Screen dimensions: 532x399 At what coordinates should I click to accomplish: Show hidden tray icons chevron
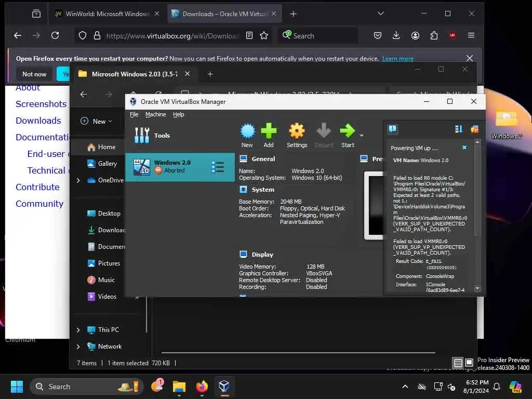click(x=405, y=387)
